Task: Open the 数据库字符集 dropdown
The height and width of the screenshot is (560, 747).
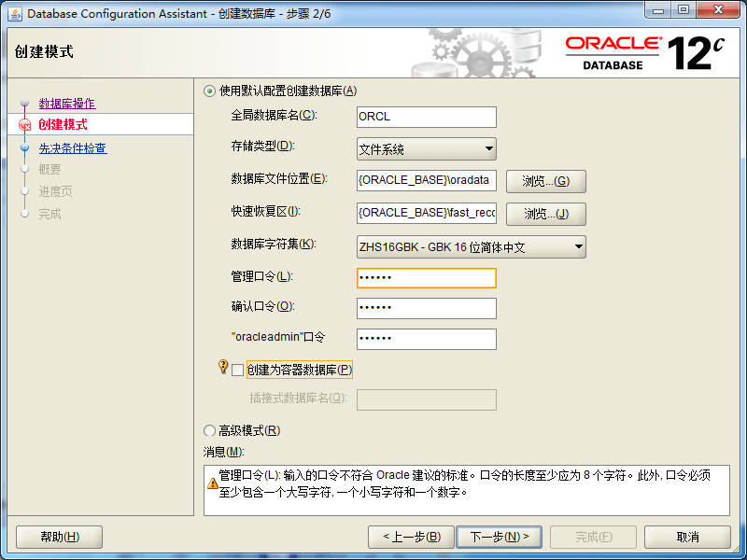Action: click(472, 247)
